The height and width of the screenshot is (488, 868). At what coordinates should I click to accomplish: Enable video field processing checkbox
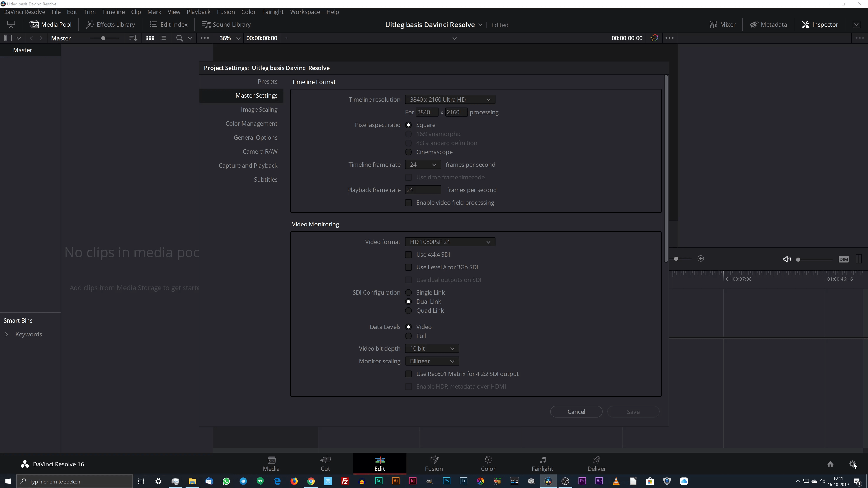(408, 202)
